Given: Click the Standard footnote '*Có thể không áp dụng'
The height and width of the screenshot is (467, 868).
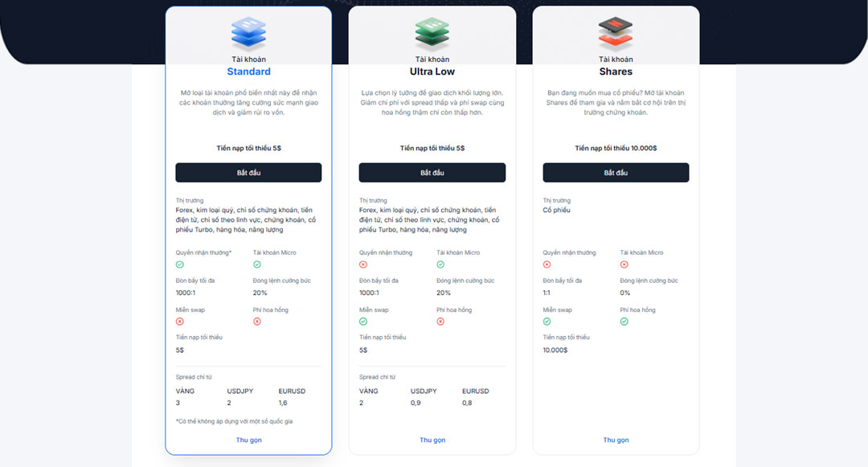Looking at the screenshot, I should [x=234, y=421].
